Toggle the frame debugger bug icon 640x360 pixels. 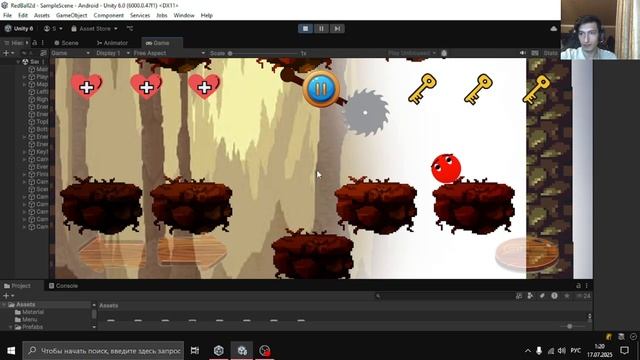pos(444,53)
